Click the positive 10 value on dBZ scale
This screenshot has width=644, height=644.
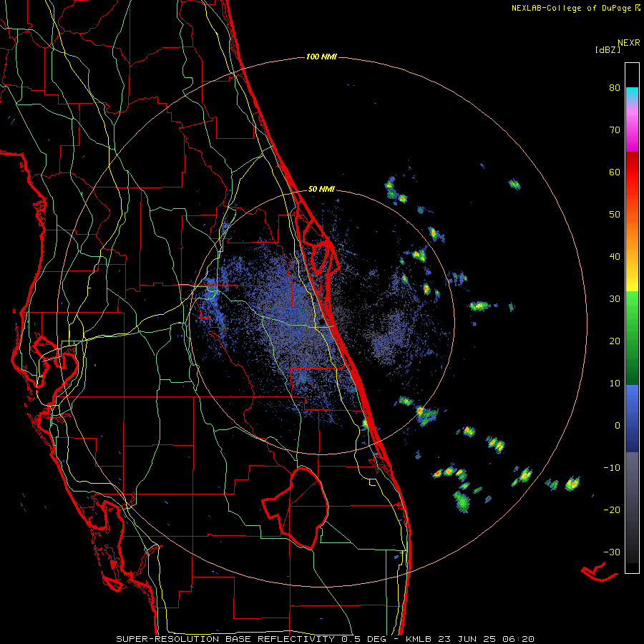615,384
